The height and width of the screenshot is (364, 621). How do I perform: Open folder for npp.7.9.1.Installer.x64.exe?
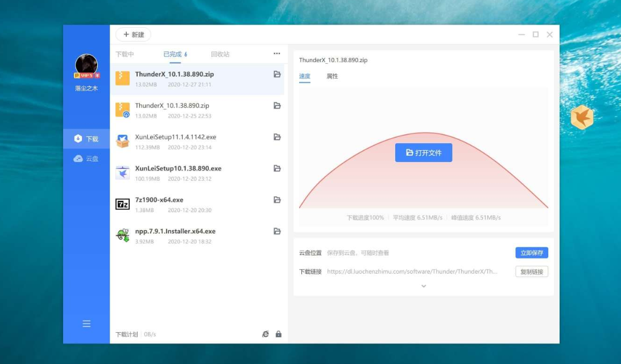(277, 231)
